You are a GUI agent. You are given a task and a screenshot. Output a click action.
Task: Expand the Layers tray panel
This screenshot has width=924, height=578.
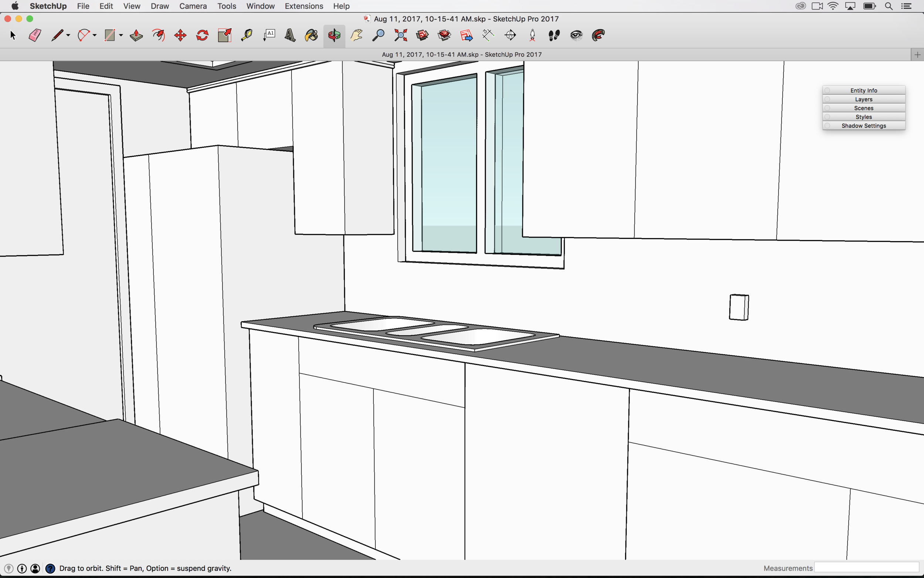pos(863,99)
